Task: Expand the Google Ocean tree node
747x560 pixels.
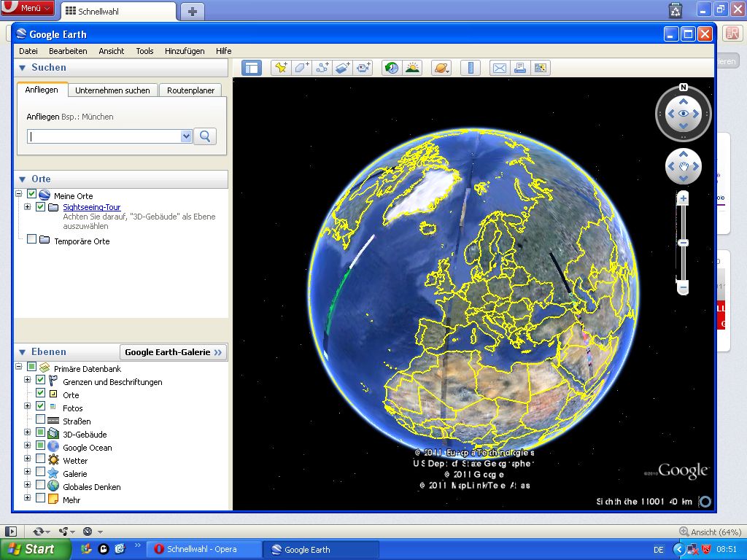Action: click(x=27, y=446)
